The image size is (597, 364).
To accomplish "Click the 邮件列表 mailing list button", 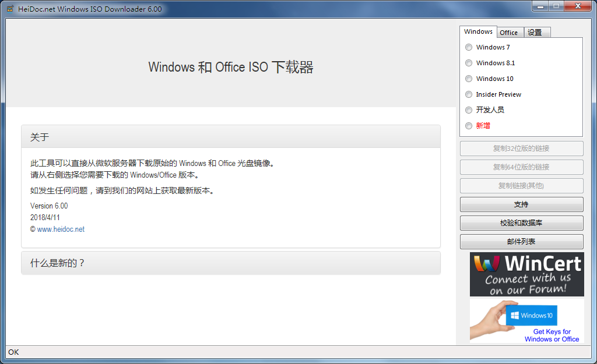I will 521,242.
